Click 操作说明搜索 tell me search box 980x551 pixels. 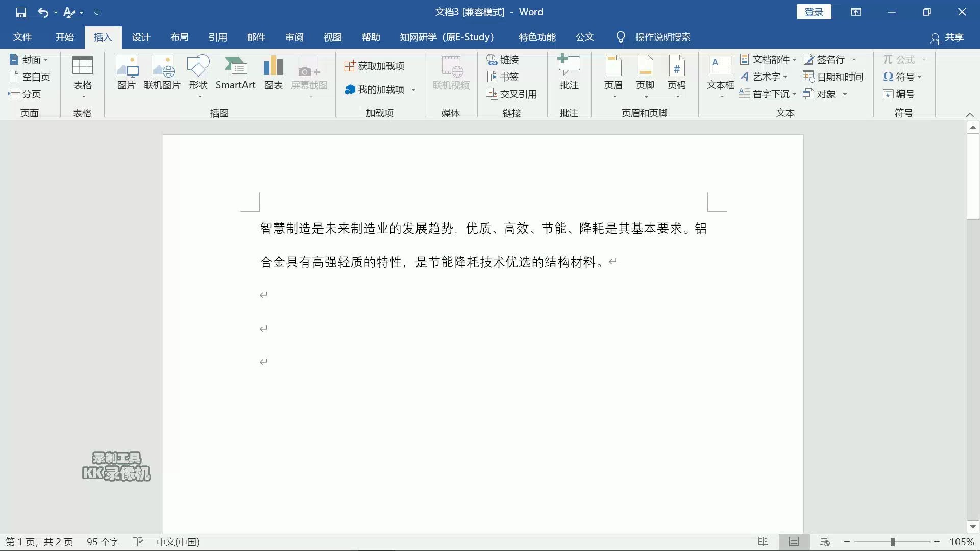[663, 37]
